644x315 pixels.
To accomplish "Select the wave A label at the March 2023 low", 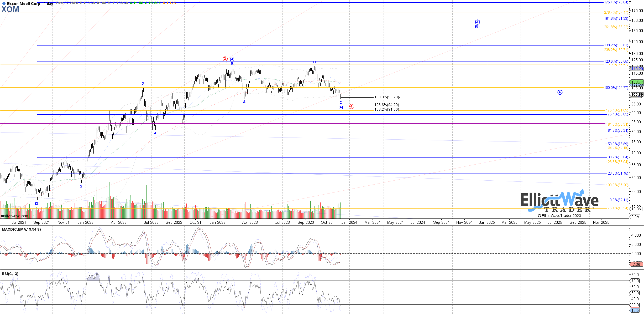I will pos(244,102).
